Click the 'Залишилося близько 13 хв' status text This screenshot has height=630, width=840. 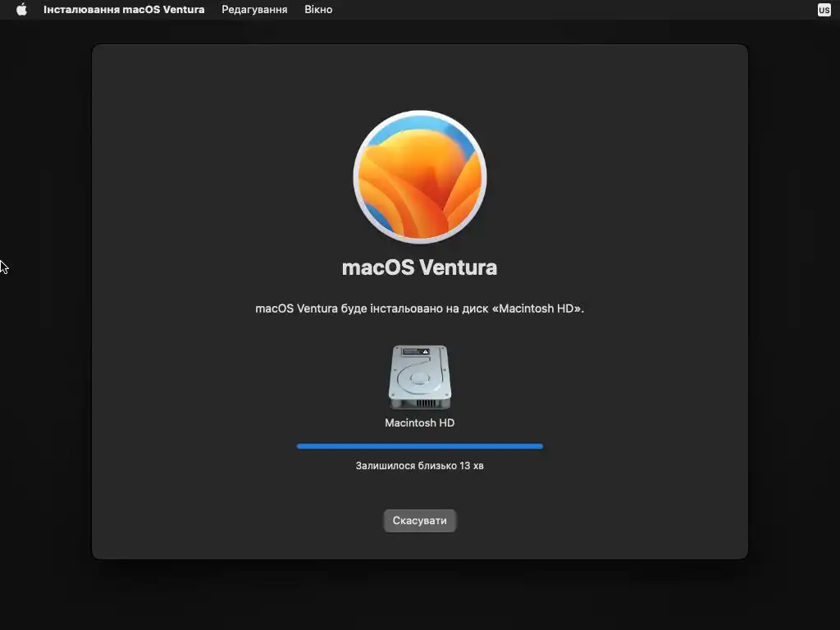[x=419, y=466]
